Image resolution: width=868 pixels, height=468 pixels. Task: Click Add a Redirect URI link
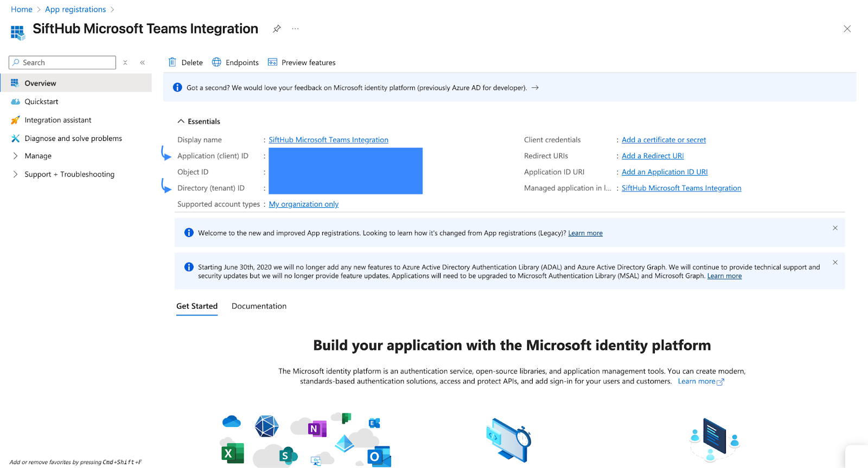pyautogui.click(x=653, y=156)
